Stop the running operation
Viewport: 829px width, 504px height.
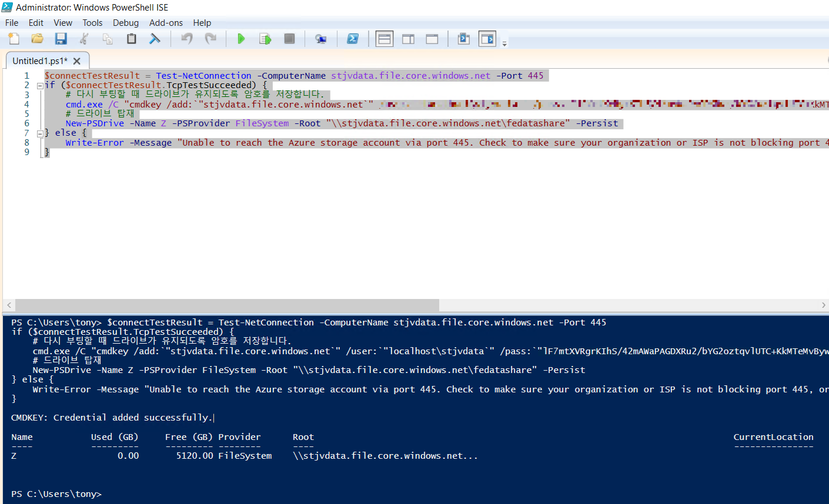click(289, 39)
